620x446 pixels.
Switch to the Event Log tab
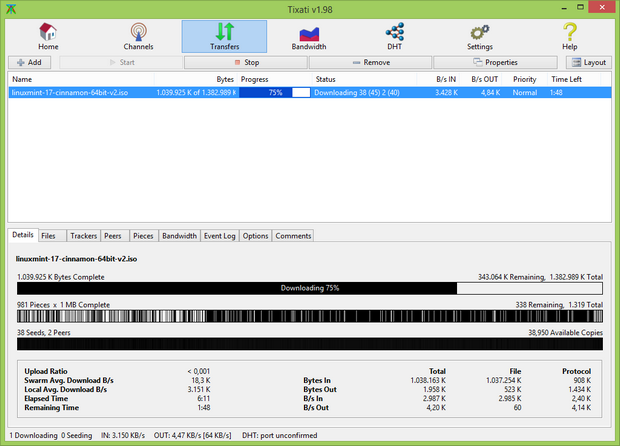[x=219, y=236]
